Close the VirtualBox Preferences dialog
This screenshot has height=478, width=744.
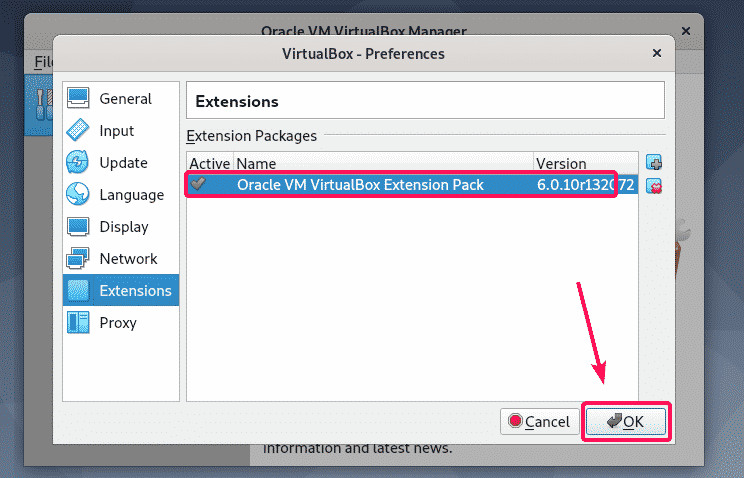pyautogui.click(x=657, y=53)
